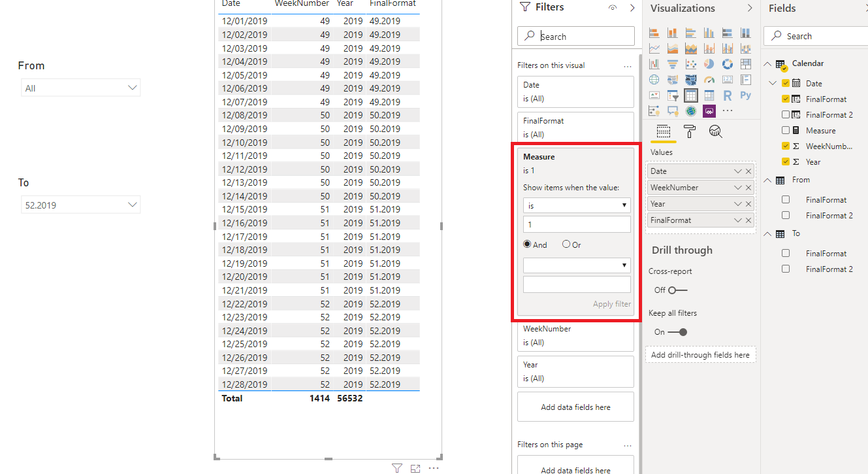868x474 pixels.
Task: Open the Fields tab of Visualizations pane
Action: [663, 131]
